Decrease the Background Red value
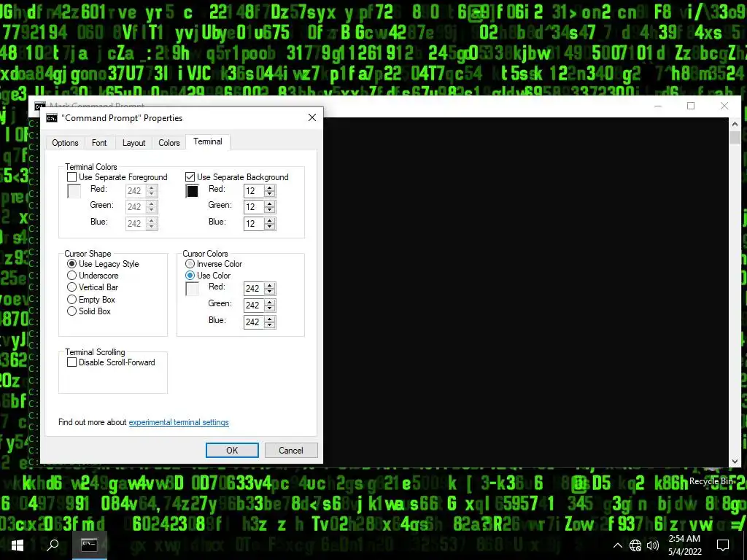Image resolution: width=747 pixels, height=560 pixels. click(270, 194)
